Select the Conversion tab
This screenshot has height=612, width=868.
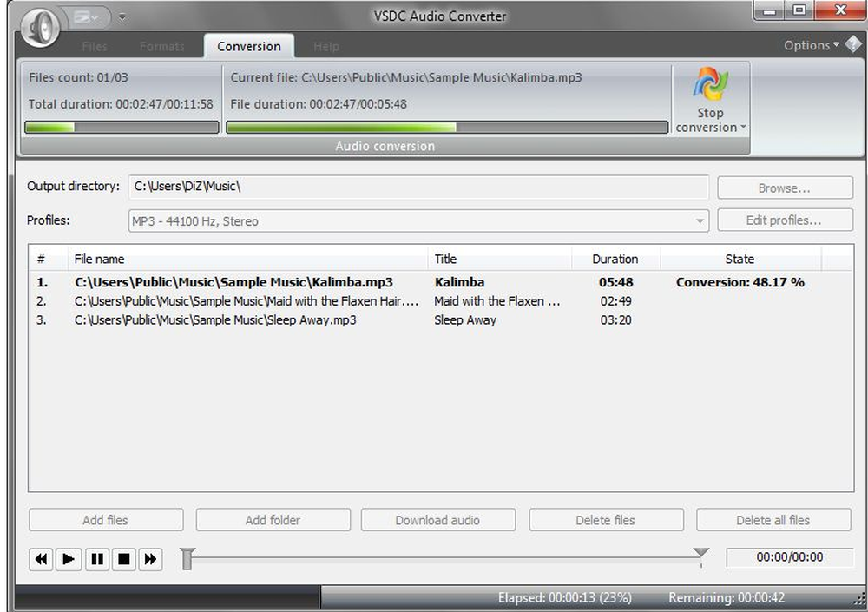(x=249, y=47)
